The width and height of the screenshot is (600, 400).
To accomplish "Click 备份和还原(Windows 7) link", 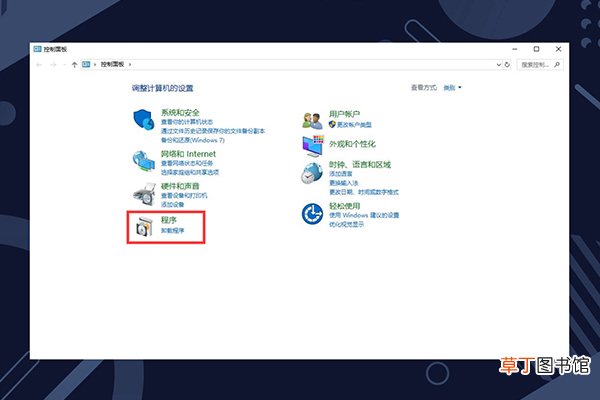I will pos(193,140).
